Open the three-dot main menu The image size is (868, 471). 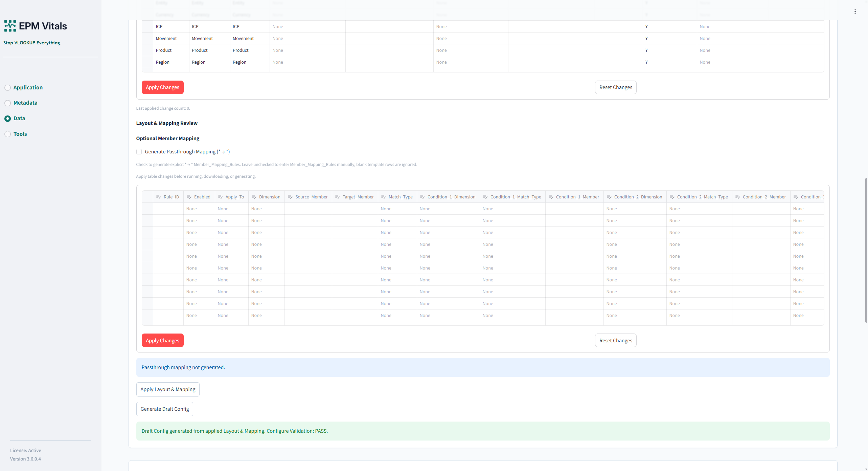pyautogui.click(x=855, y=12)
